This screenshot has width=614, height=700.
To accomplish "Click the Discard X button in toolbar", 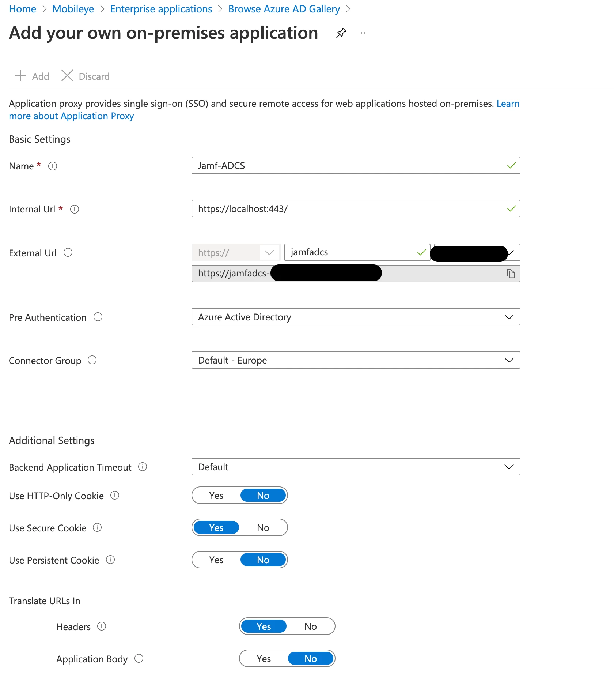I will point(85,76).
